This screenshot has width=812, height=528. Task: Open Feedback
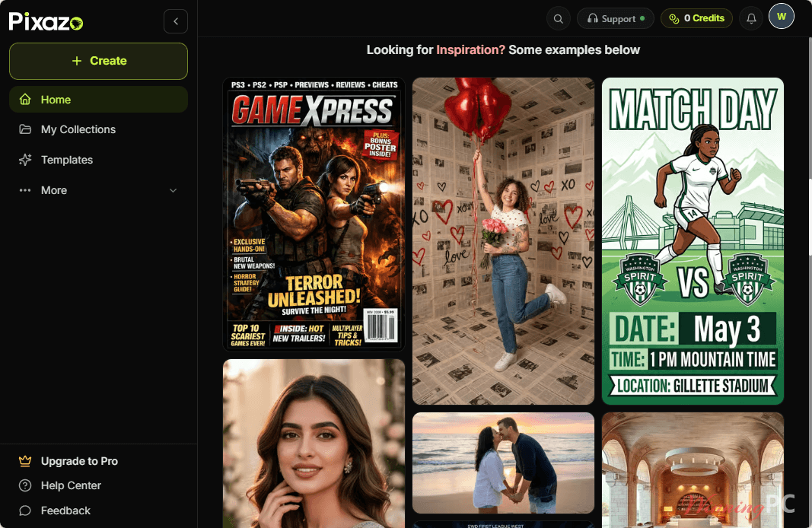click(x=65, y=511)
